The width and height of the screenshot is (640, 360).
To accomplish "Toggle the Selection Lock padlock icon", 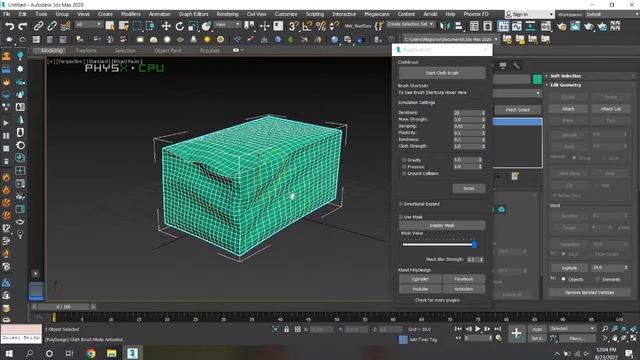I will (287, 329).
